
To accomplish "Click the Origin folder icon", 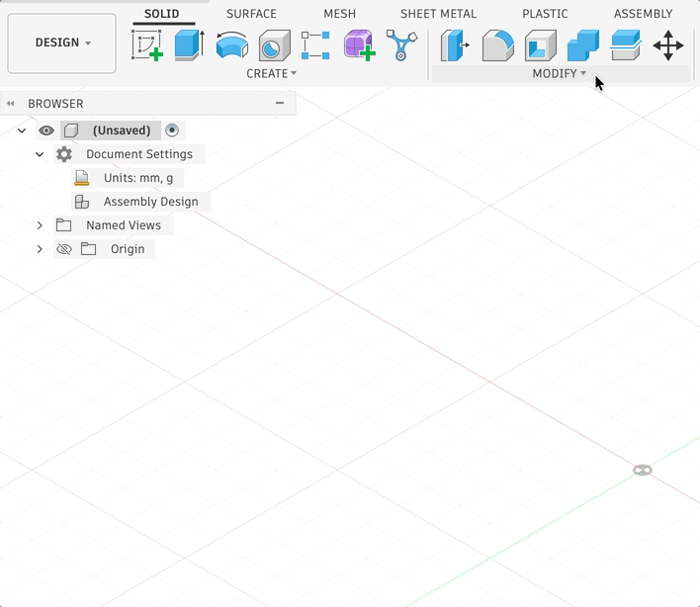I will (88, 248).
